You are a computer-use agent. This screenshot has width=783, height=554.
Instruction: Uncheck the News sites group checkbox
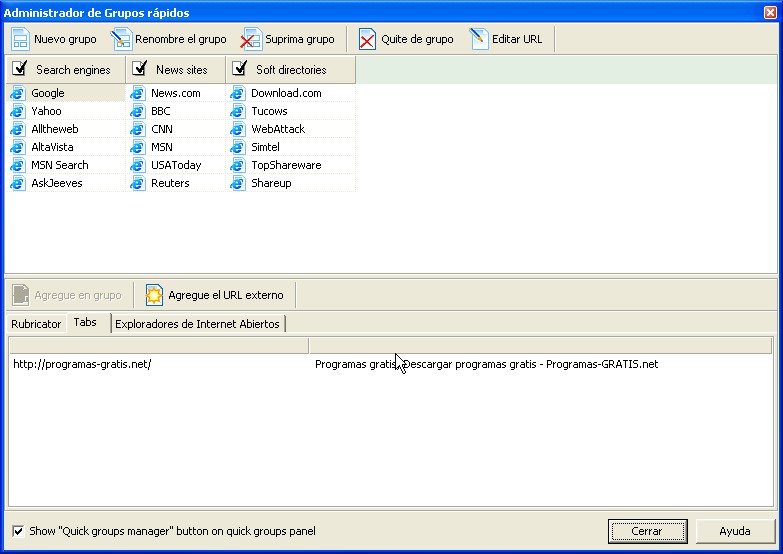click(139, 68)
